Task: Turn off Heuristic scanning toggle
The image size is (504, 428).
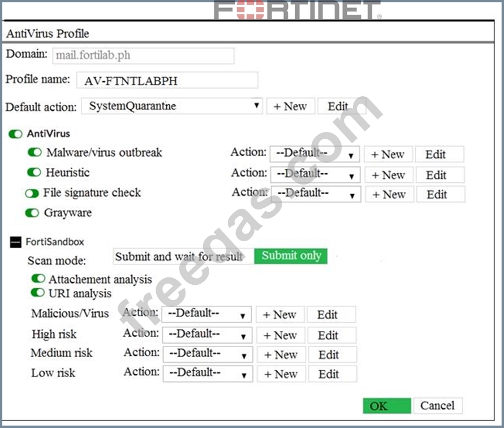Action: 35,172
